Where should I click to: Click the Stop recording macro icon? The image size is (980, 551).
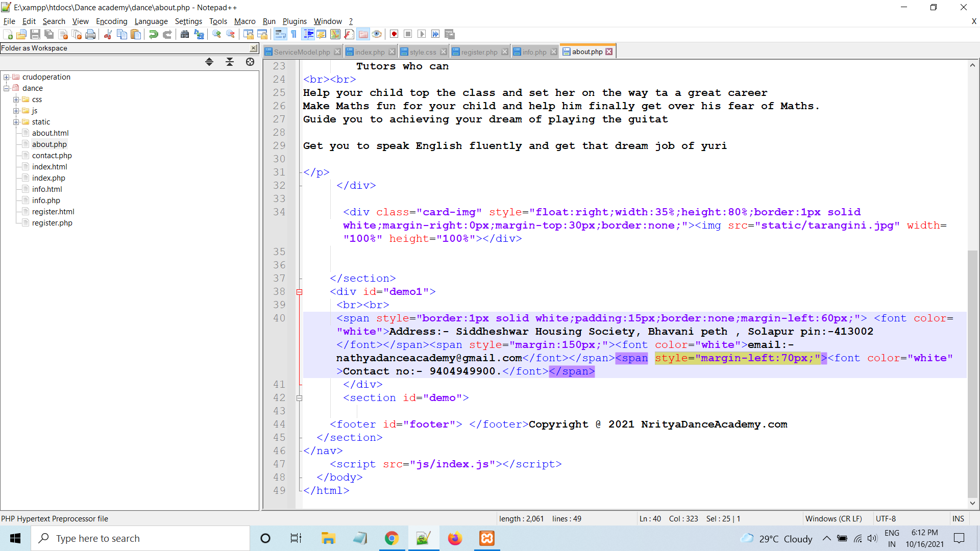point(408,34)
